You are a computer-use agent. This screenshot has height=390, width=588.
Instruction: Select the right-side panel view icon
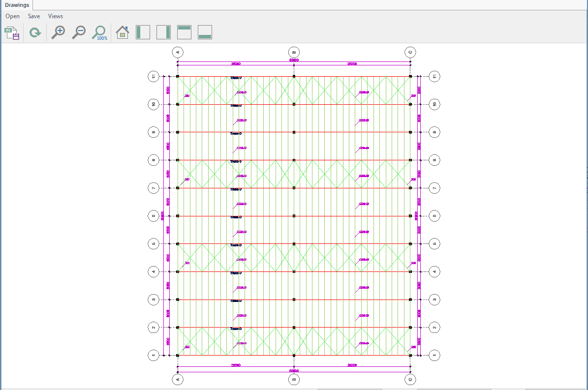click(163, 32)
